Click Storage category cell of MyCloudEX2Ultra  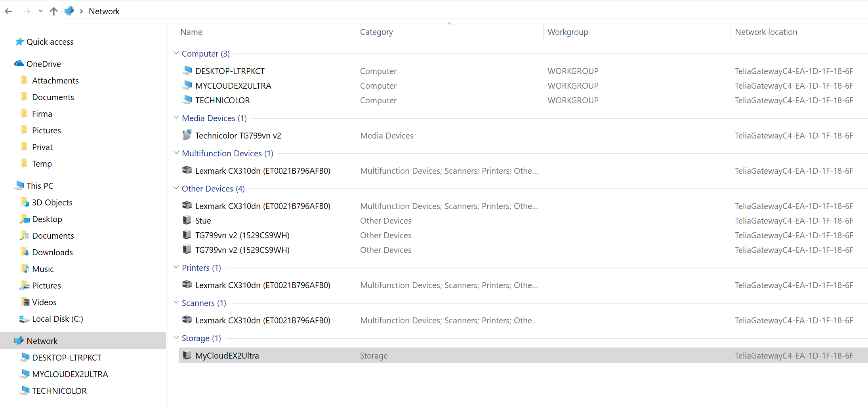374,355
